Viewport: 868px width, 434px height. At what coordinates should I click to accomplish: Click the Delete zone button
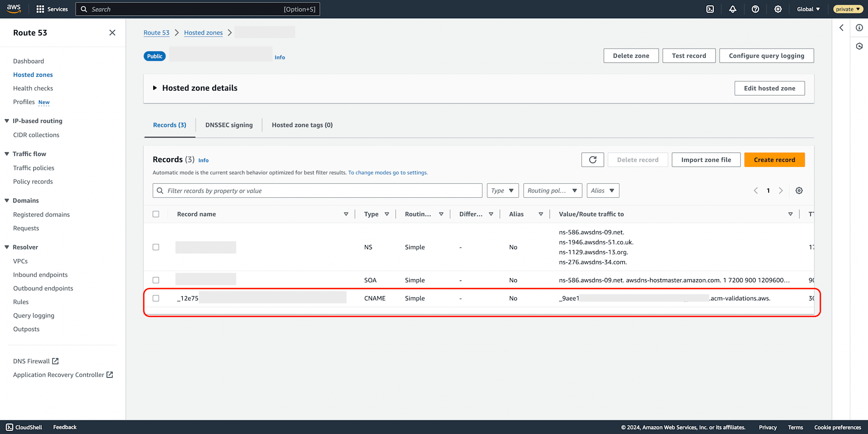click(x=631, y=55)
